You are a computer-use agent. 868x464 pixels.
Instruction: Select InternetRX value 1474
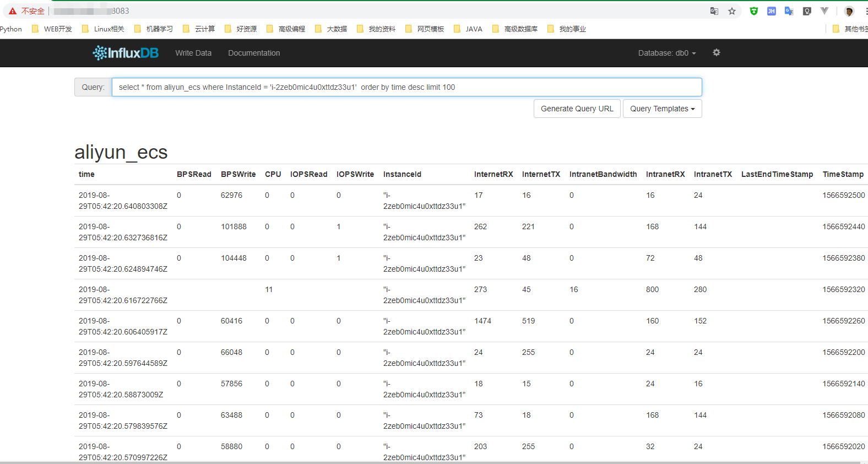(x=482, y=321)
